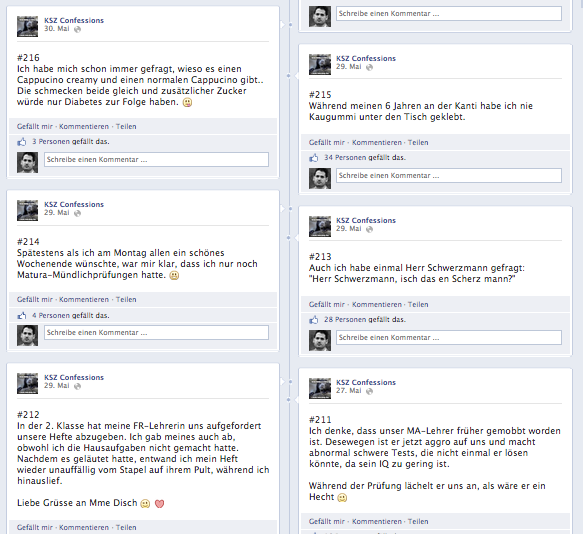The width and height of the screenshot is (583, 534).
Task: Click the thumbs-up icon on post #214
Action: pos(22,316)
